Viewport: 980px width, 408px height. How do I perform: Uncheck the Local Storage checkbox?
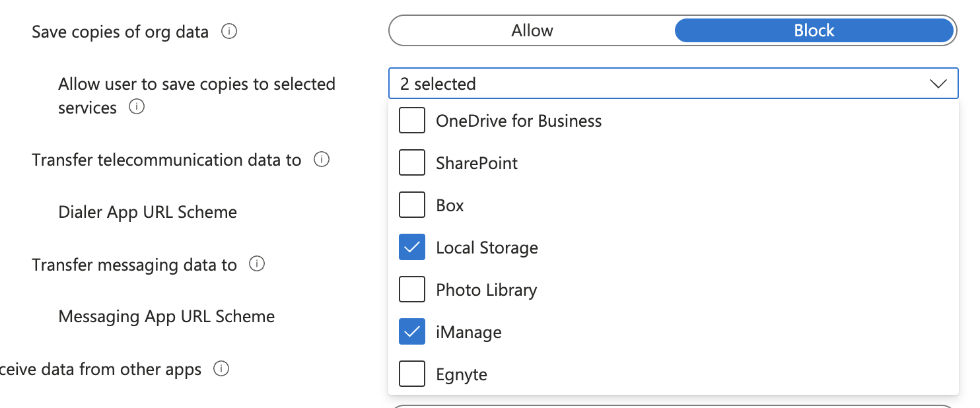pyautogui.click(x=412, y=248)
